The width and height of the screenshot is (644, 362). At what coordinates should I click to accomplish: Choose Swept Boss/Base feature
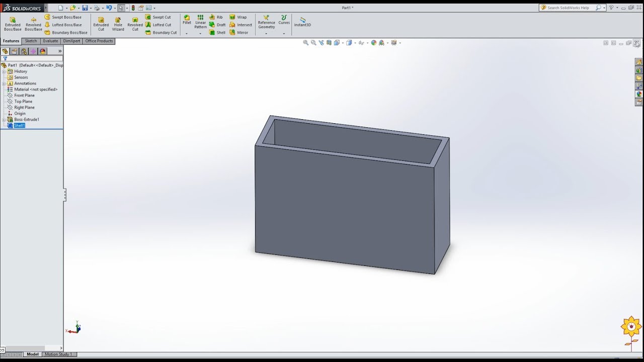tap(63, 17)
